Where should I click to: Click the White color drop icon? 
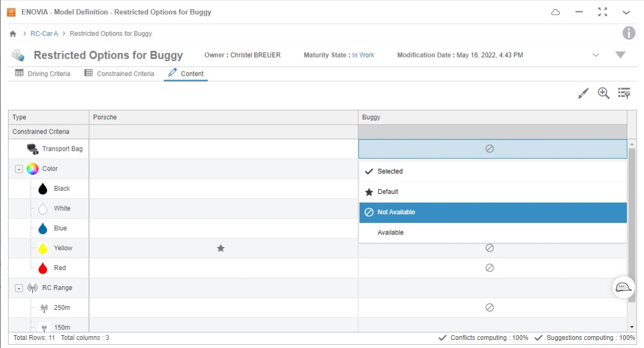point(43,208)
